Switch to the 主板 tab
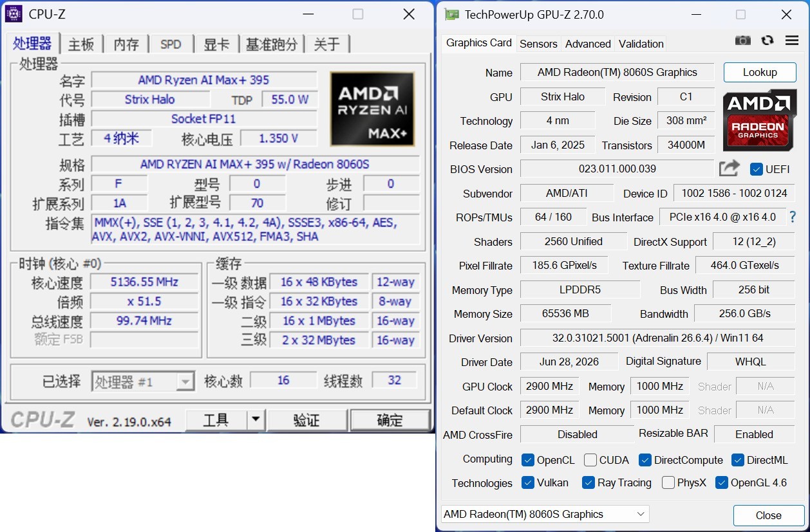 click(81, 44)
